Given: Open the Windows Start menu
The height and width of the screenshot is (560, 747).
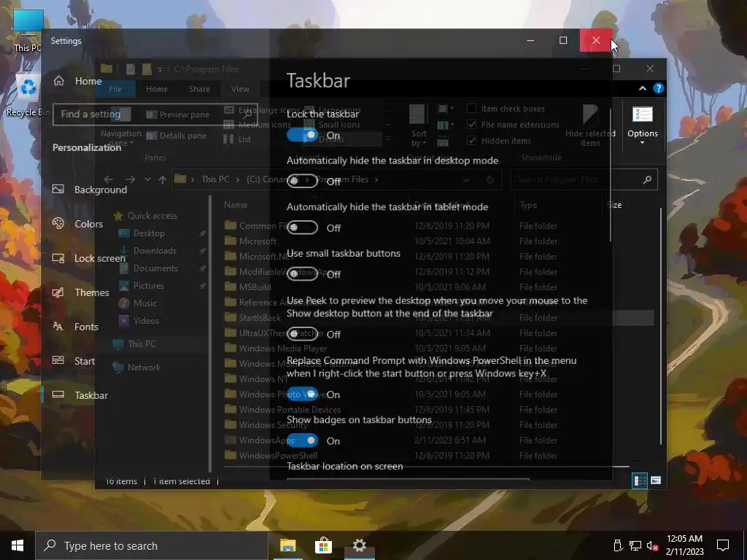Looking at the screenshot, I should (18, 545).
